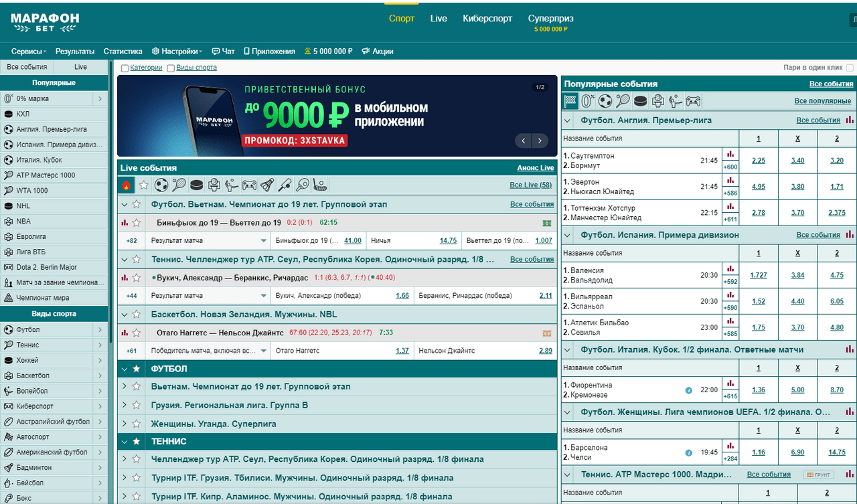The width and height of the screenshot is (857, 504).
Task: Click the Все Live (58) link
Action: point(530,185)
